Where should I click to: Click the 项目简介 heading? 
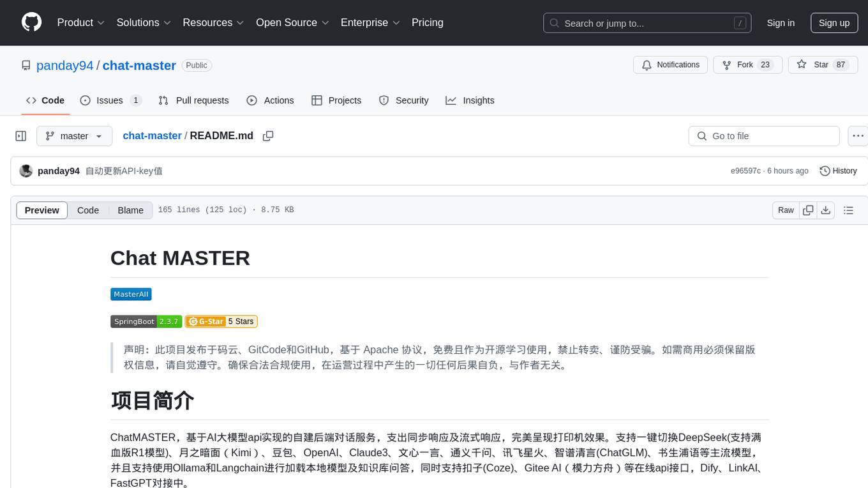(x=152, y=400)
